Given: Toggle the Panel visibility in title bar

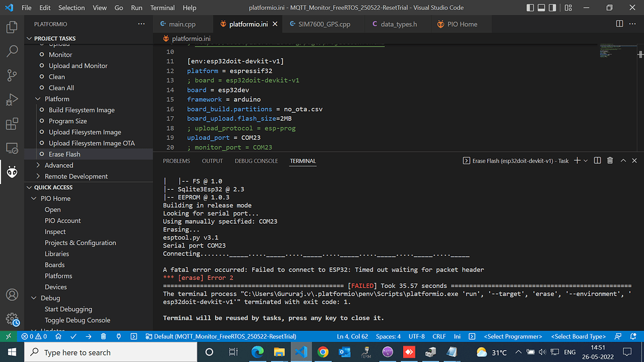Looking at the screenshot, I should pyautogui.click(x=541, y=8).
